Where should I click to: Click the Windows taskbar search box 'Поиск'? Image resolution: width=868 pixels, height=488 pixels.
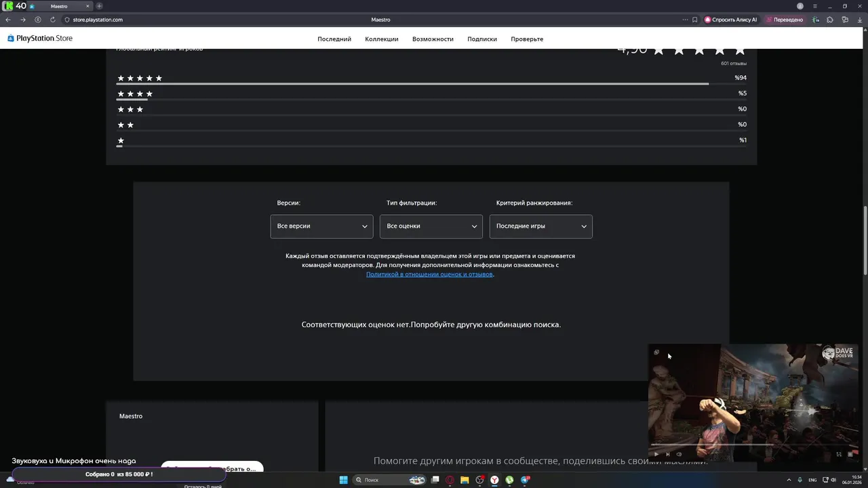click(x=389, y=480)
